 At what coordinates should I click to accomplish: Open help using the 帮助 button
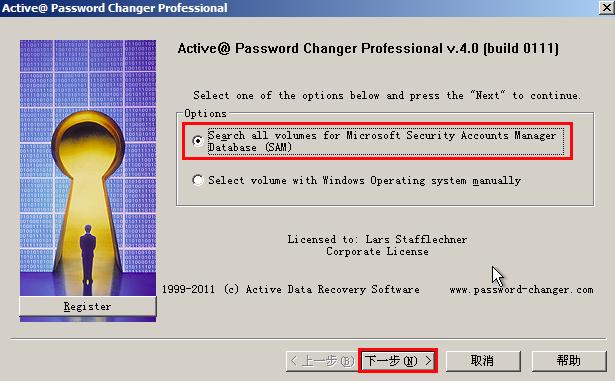569,361
